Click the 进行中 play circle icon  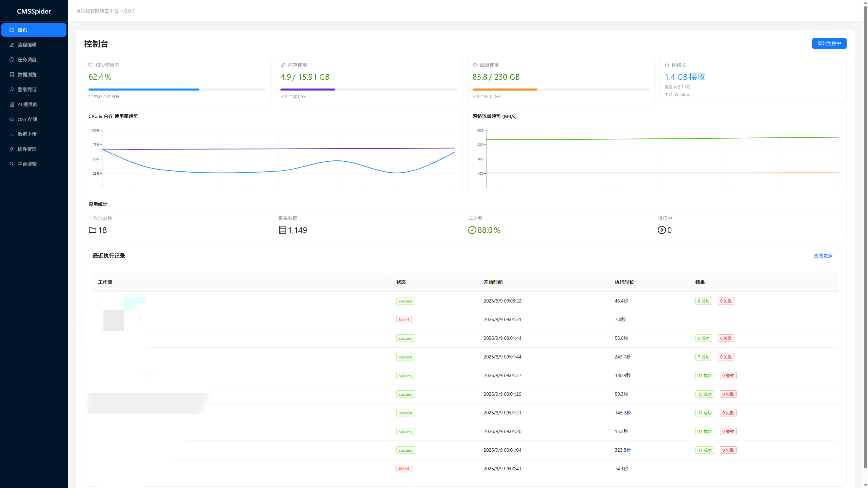(x=662, y=230)
